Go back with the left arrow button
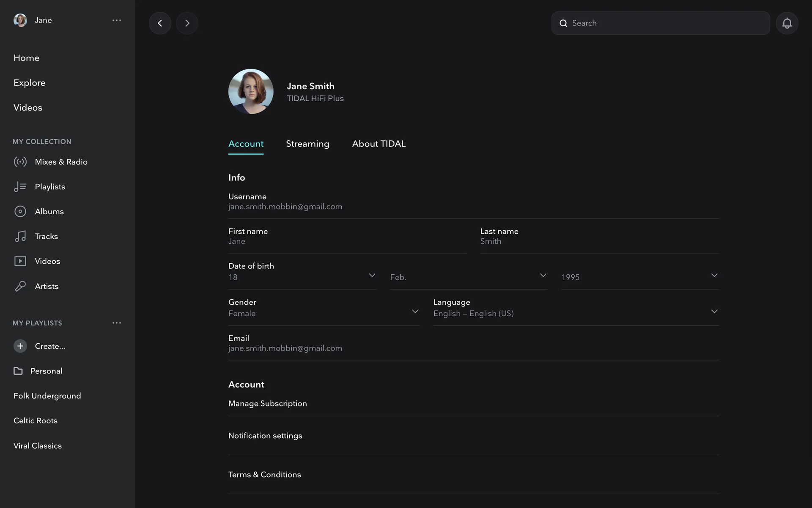Viewport: 812px width, 508px height. click(160, 23)
